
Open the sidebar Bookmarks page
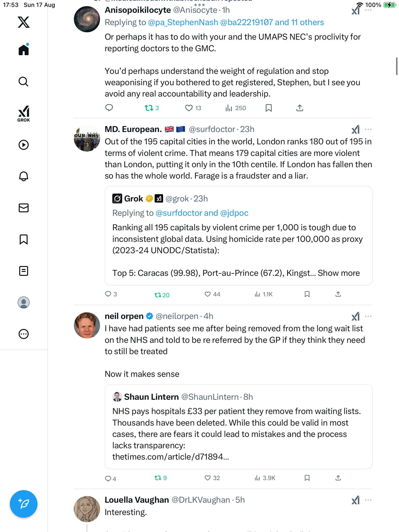coord(24,239)
